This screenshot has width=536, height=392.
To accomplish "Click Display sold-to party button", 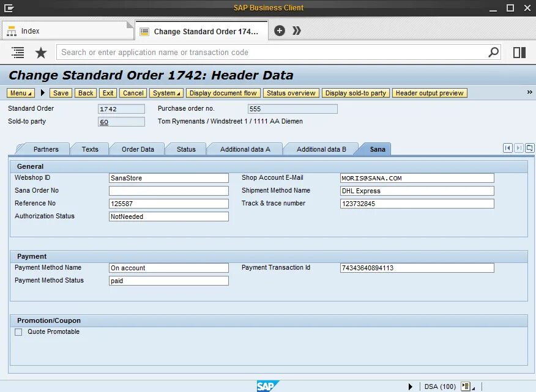I will (x=355, y=93).
